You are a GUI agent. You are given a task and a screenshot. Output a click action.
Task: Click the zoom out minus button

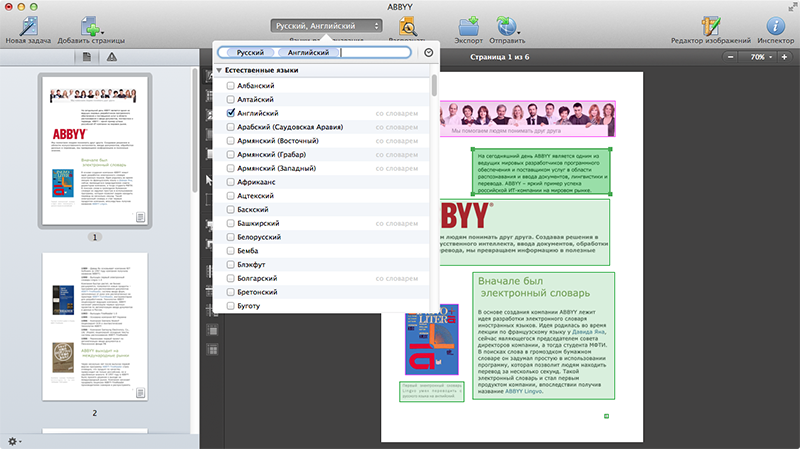(728, 58)
